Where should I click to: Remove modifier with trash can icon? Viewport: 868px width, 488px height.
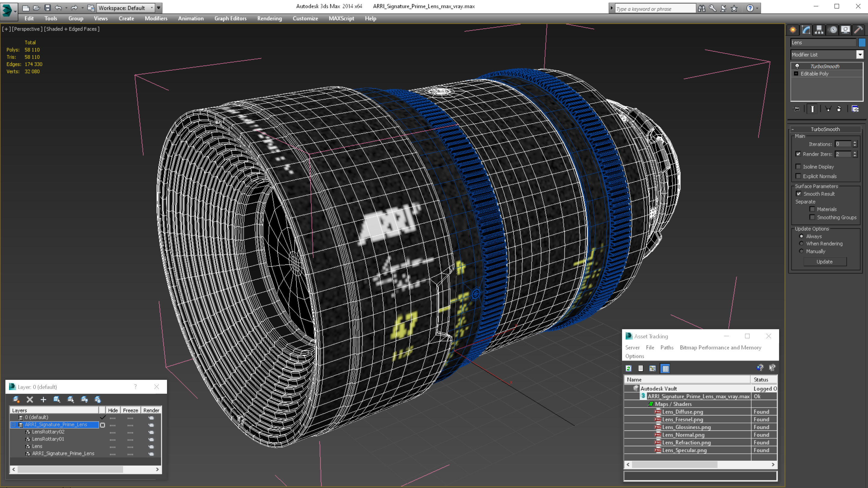pos(839,109)
